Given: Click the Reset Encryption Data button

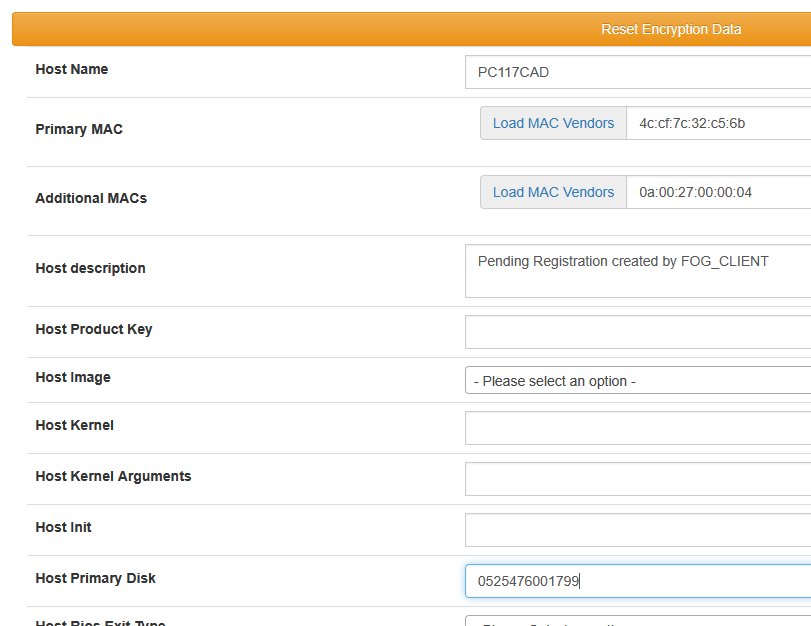Looking at the screenshot, I should 412,29.
